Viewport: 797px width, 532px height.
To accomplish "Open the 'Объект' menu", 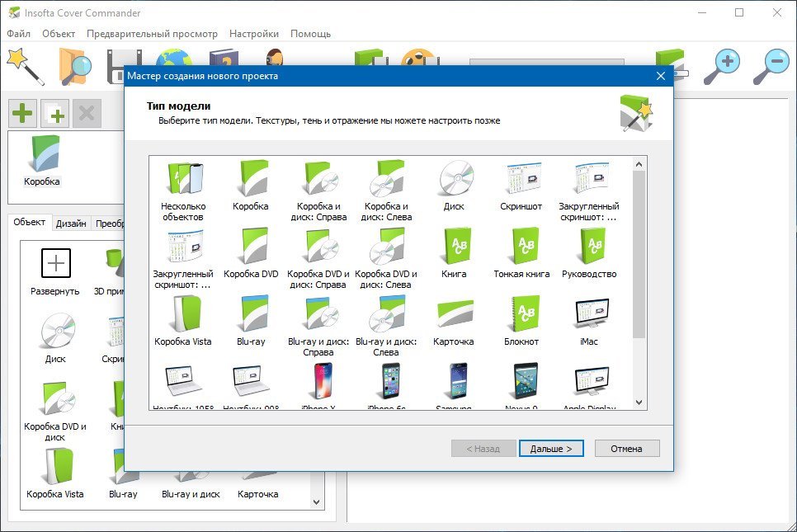I will (59, 34).
